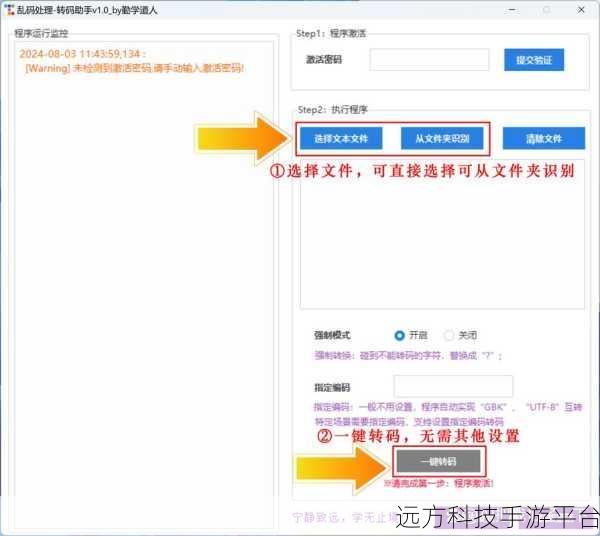Click the 一键转码 convert button

coord(439,461)
